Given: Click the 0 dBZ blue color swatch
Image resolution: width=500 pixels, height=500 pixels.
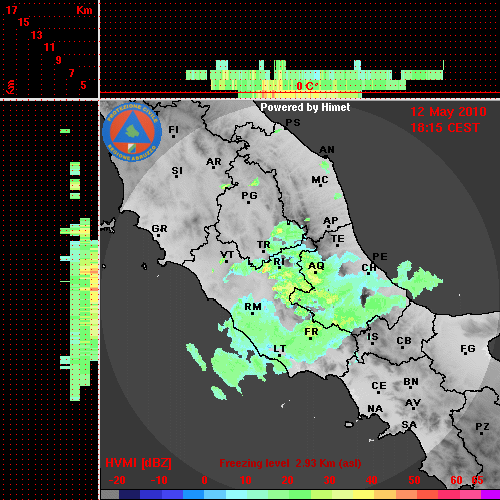Looking at the screenshot, I should pos(193,495).
